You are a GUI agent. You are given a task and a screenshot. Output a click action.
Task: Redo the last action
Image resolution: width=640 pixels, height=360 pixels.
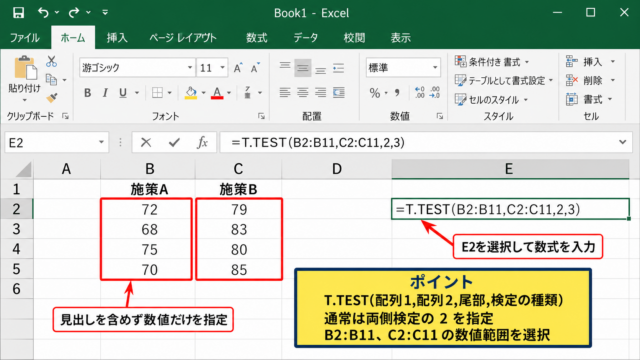74,13
